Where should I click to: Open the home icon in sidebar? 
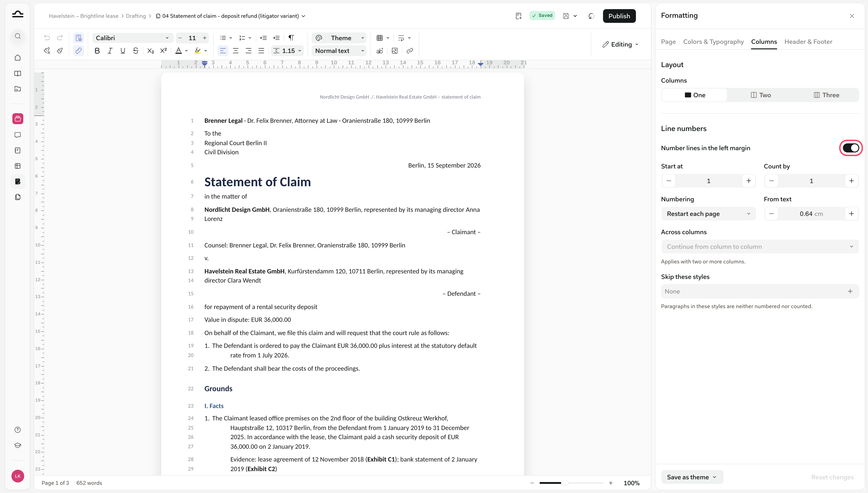pos(18,58)
